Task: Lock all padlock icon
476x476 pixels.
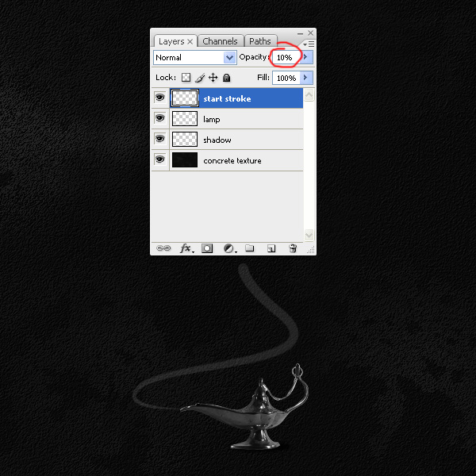Action: tap(226, 78)
